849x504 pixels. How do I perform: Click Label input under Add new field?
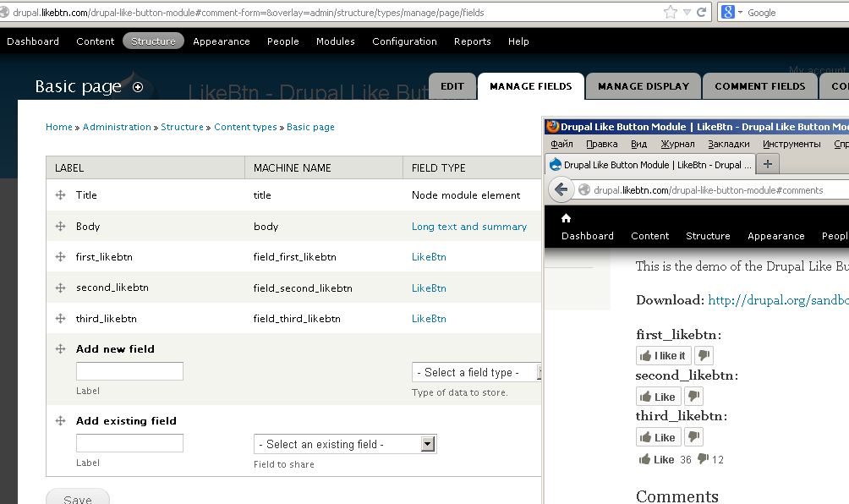point(129,371)
